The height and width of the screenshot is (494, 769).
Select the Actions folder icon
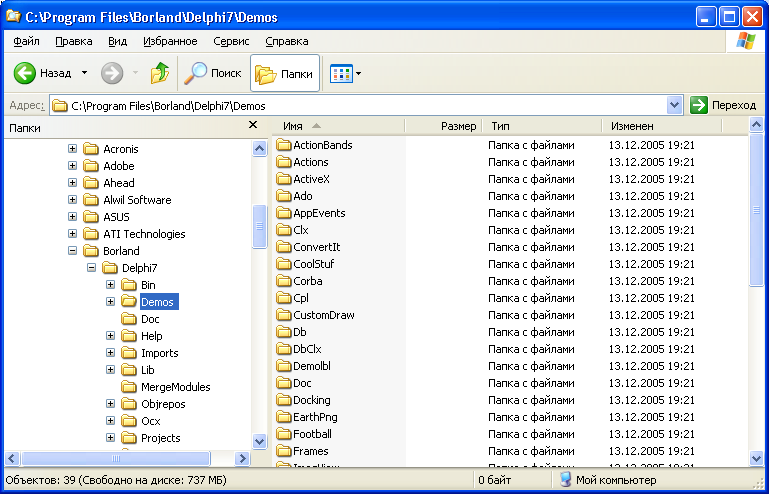(283, 162)
